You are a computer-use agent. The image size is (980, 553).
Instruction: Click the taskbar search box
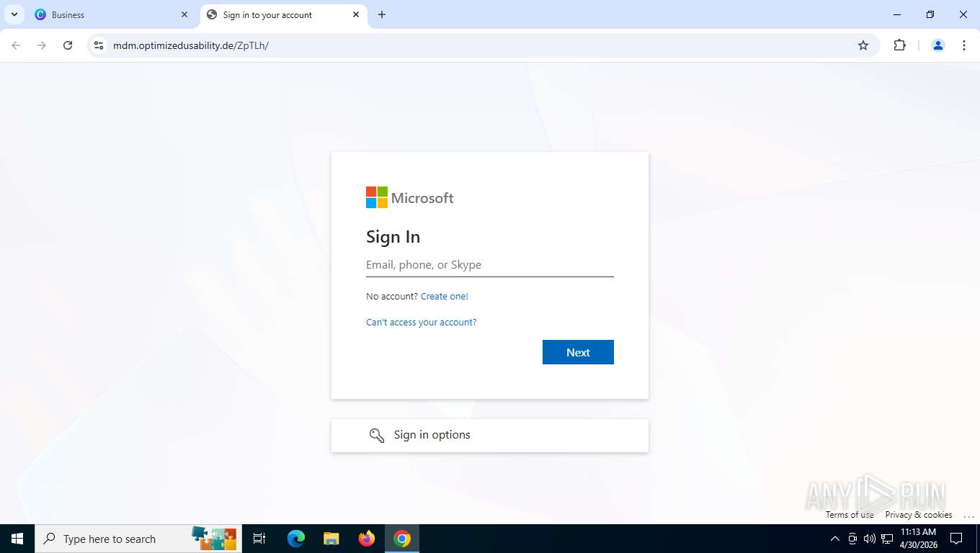[x=138, y=539]
